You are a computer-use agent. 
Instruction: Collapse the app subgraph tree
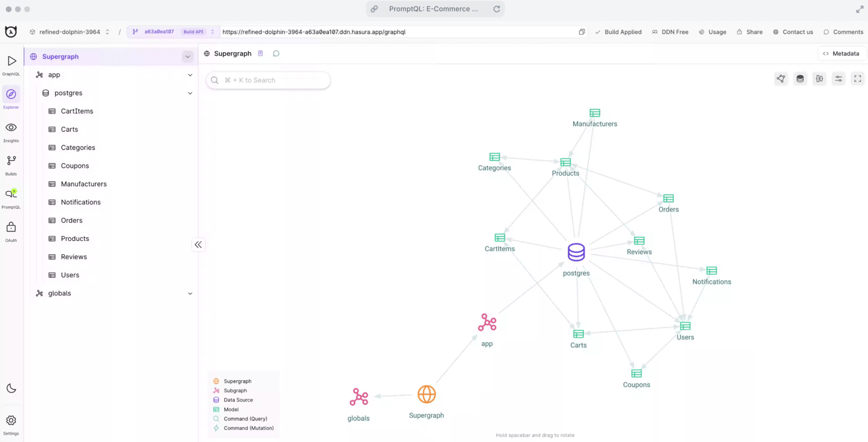tap(190, 75)
